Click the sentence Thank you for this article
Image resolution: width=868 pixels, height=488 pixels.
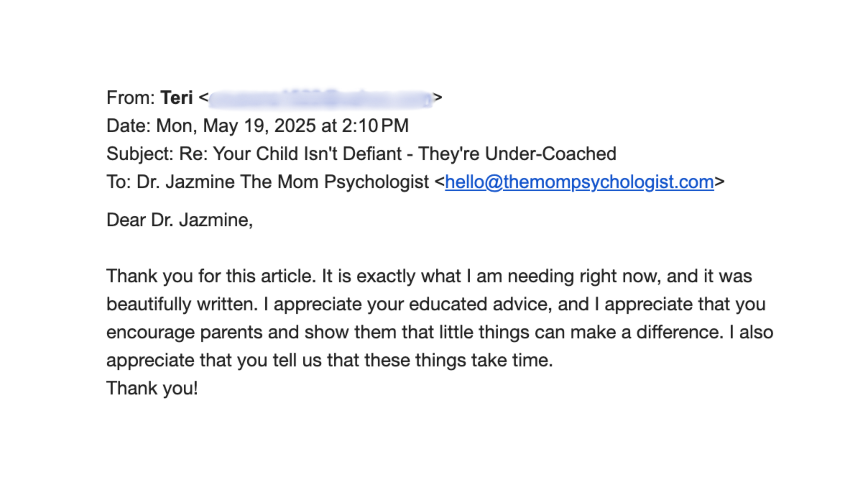point(211,276)
